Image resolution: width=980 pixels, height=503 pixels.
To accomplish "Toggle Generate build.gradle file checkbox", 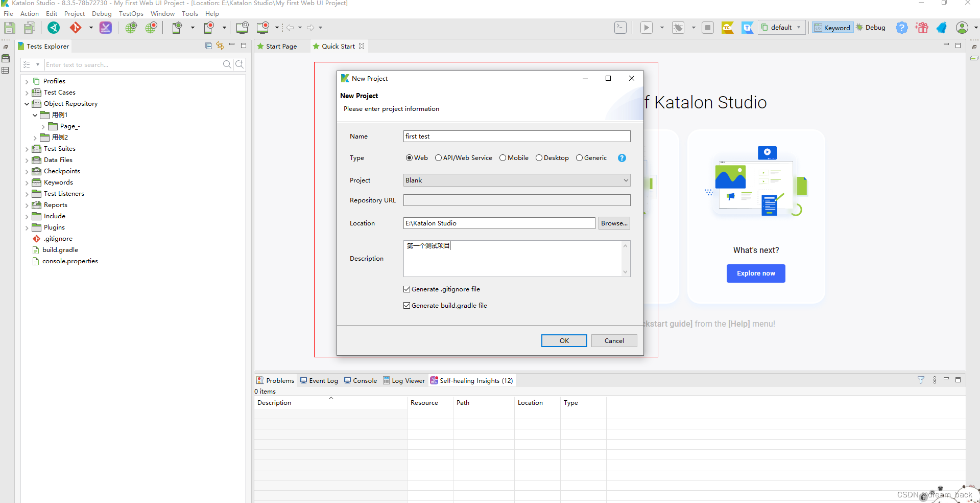I will click(x=407, y=306).
